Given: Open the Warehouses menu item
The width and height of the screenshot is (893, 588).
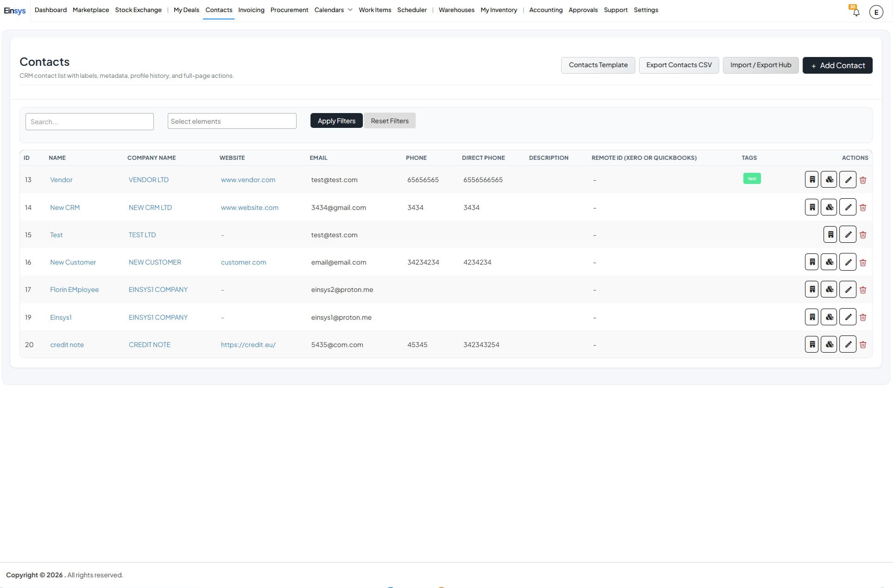Looking at the screenshot, I should coord(456,10).
